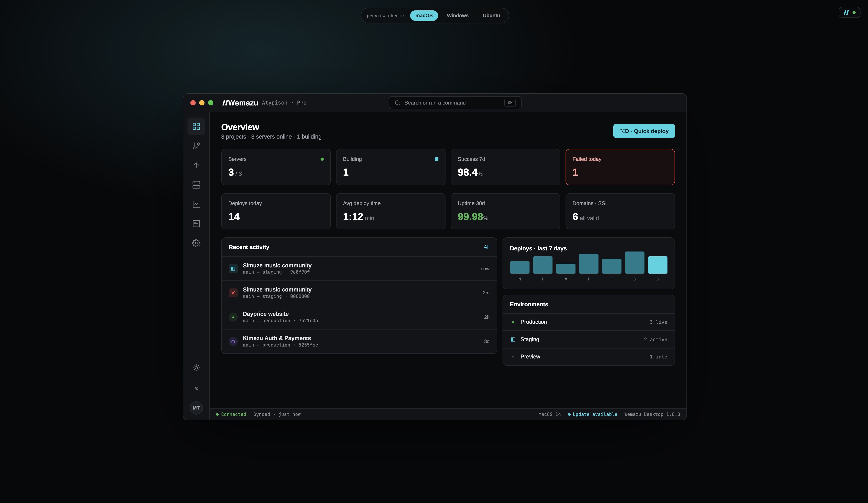Open the deploy arrow-up sidebar icon

[x=196, y=165]
